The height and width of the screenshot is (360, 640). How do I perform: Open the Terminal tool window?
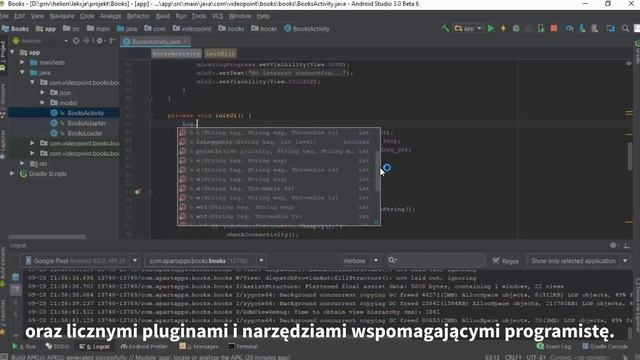coord(242,346)
